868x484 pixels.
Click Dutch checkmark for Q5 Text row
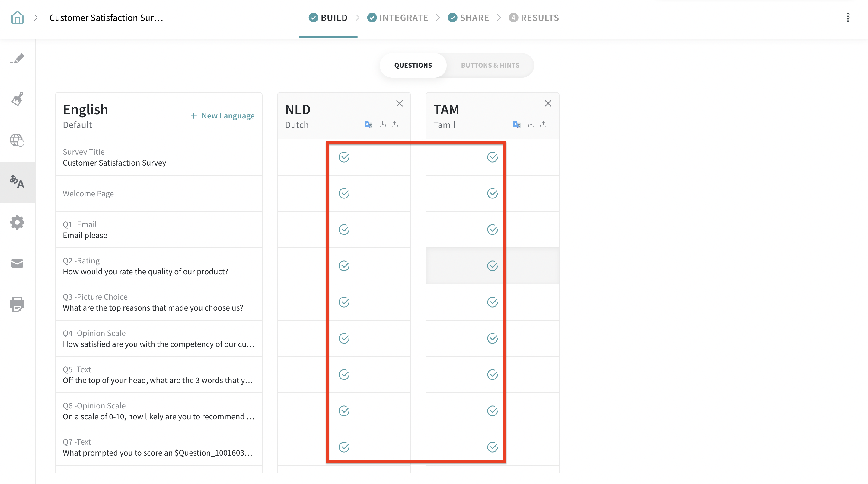344,374
